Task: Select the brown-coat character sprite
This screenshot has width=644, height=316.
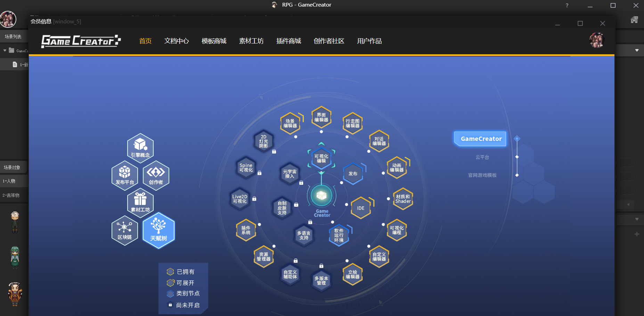Action: click(15, 294)
